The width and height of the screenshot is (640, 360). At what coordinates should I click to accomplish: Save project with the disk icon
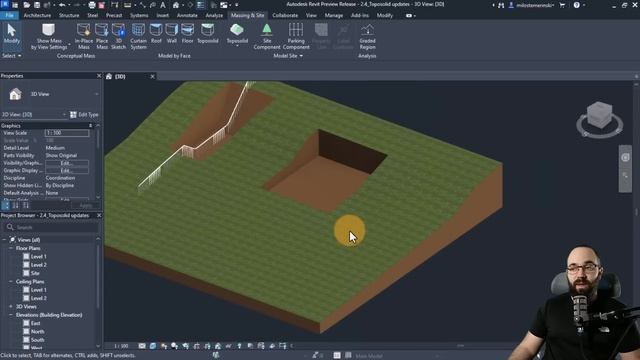tap(37, 5)
